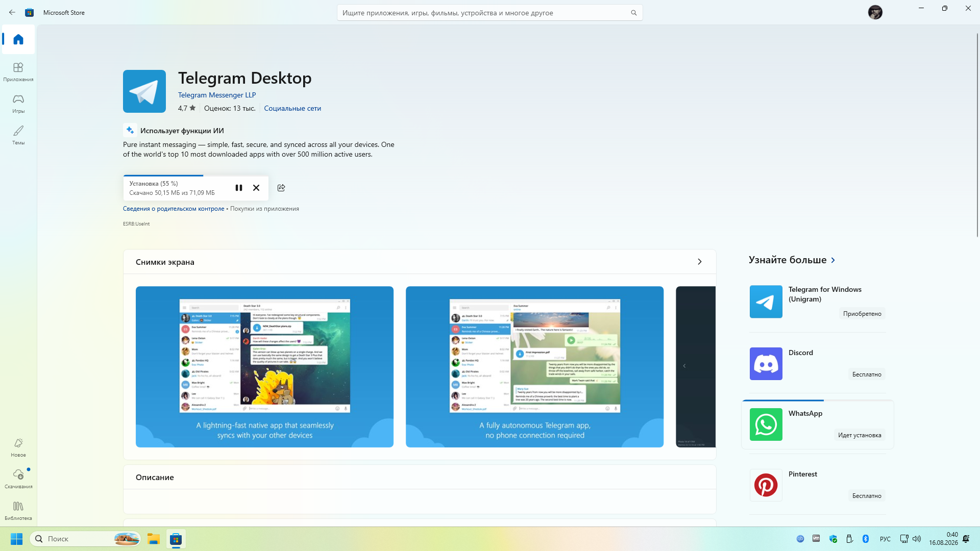Click the AI features sparkle icon
The image size is (980, 551).
pyautogui.click(x=130, y=130)
